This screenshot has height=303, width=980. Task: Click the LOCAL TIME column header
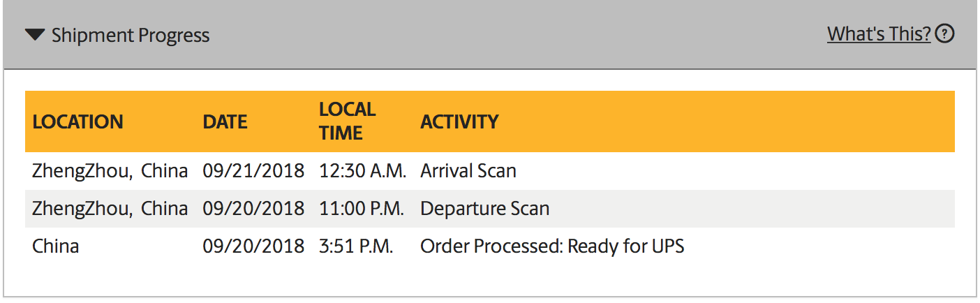click(347, 121)
